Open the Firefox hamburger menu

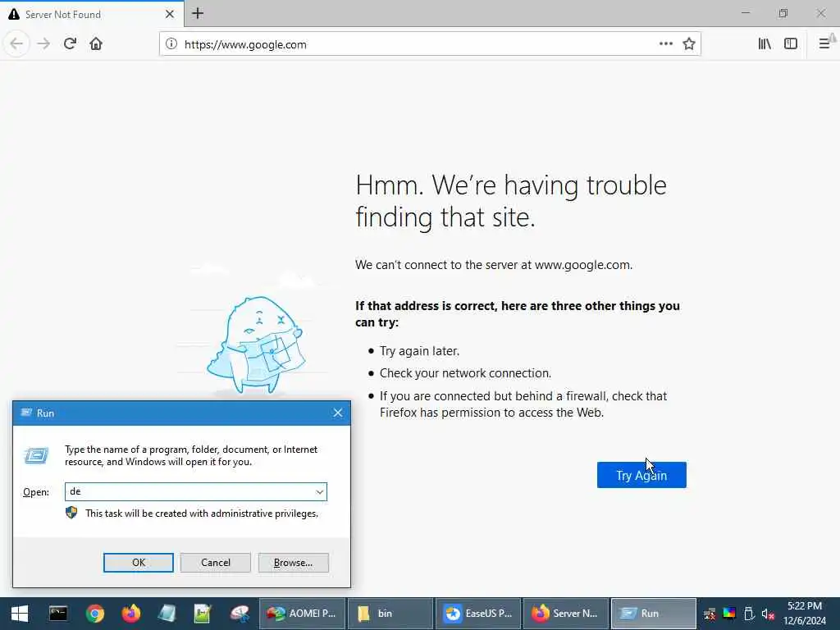pyautogui.click(x=824, y=44)
